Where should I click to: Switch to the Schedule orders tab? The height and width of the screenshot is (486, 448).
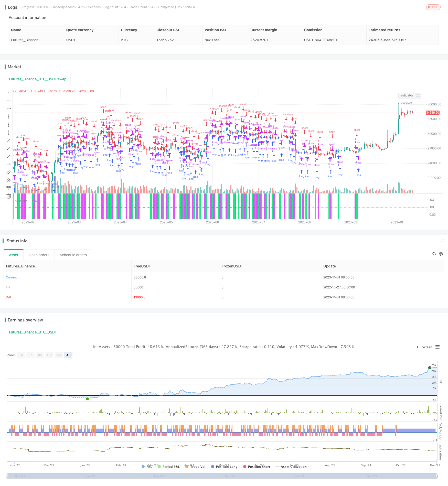pos(73,255)
